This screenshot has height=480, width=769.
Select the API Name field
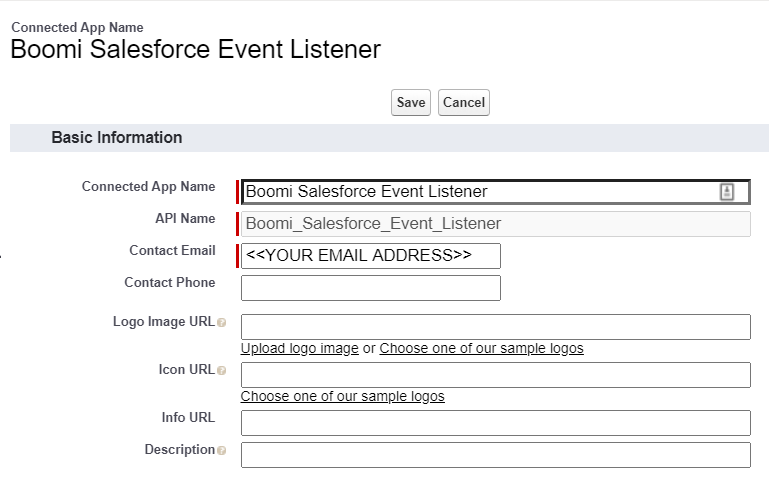tap(495, 224)
